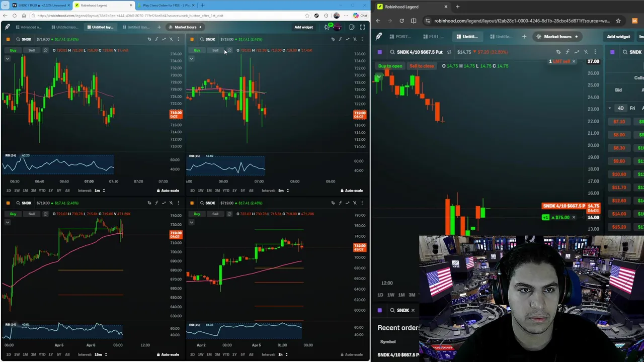
Task: Open more options menu of 15m chart
Action: pyautogui.click(x=178, y=203)
